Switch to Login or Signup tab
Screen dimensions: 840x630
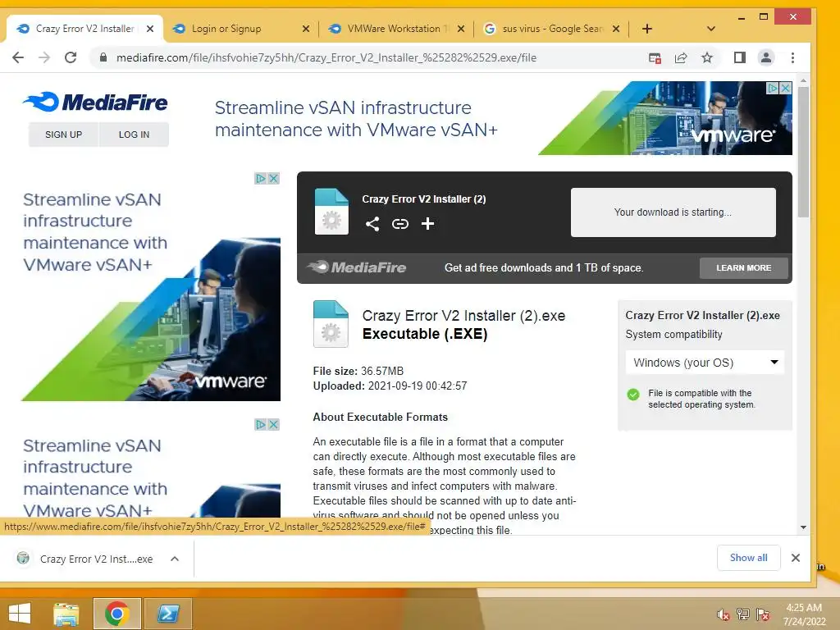tap(226, 29)
